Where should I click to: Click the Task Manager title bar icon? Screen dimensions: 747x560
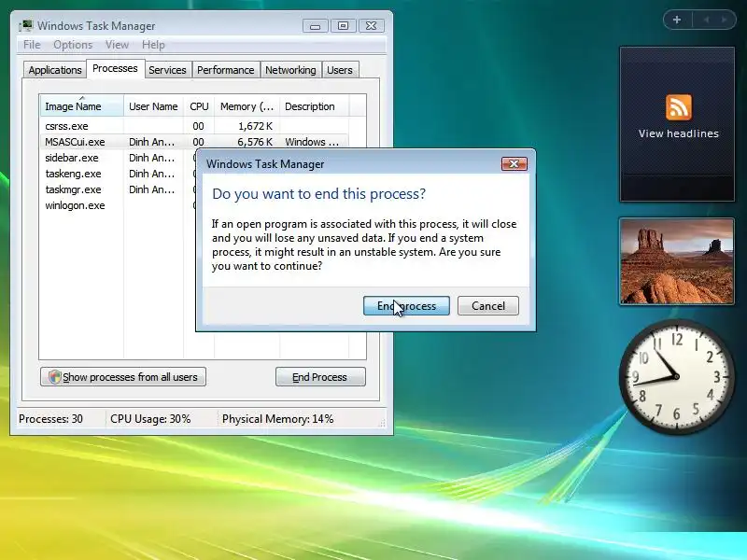click(x=26, y=26)
